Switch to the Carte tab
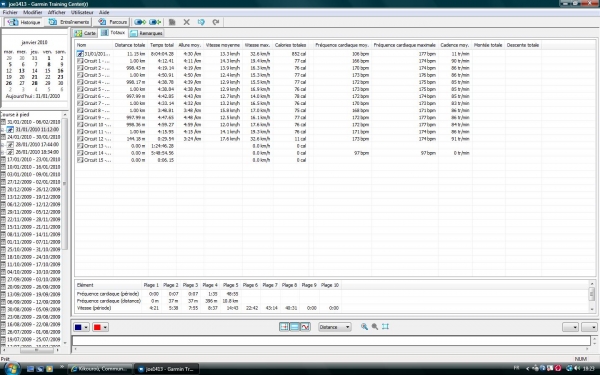Viewport: 600px width, 375px height. [x=85, y=33]
